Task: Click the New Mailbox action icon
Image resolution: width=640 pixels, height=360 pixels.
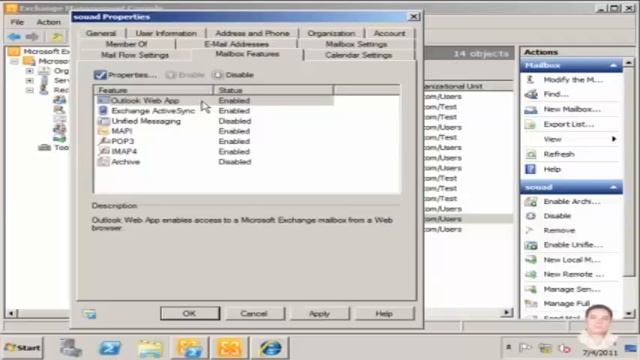Action: (x=531, y=109)
